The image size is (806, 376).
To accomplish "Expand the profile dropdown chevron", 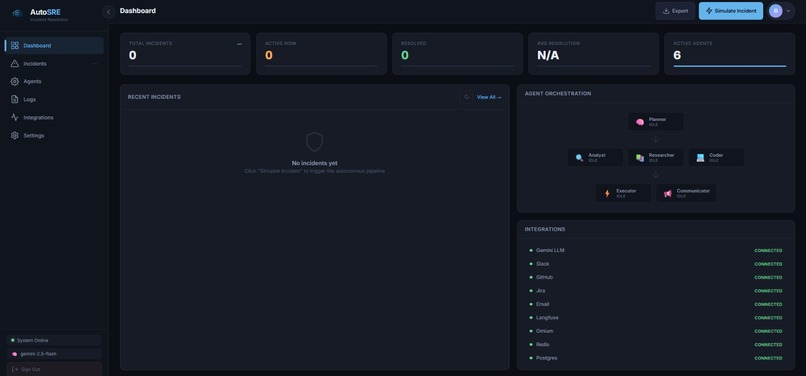I will pos(788,11).
